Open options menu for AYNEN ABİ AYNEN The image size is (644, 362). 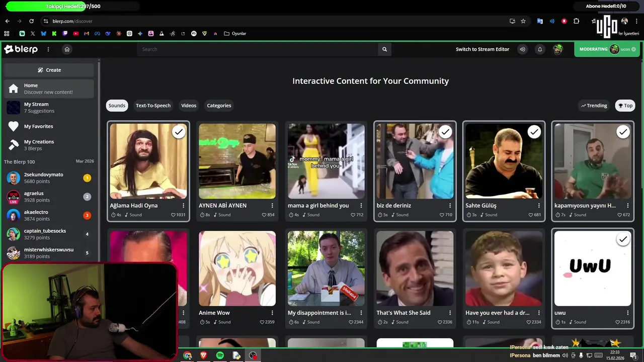pos(272,206)
